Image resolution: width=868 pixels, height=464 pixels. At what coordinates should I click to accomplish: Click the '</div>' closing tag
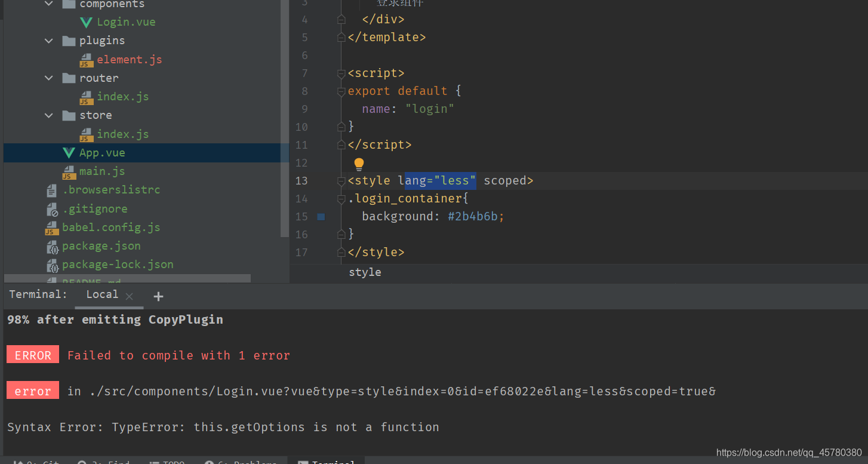pos(383,19)
